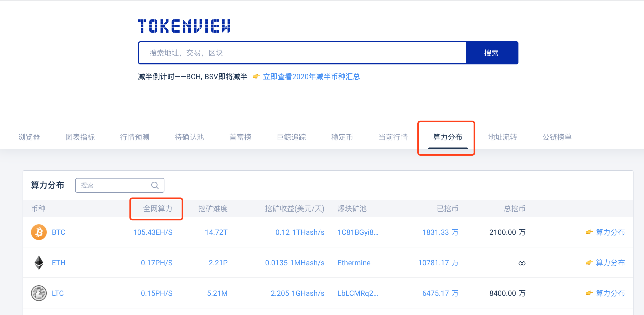Click BTC total supply 2100.00 万
The height and width of the screenshot is (315, 644).
point(508,232)
